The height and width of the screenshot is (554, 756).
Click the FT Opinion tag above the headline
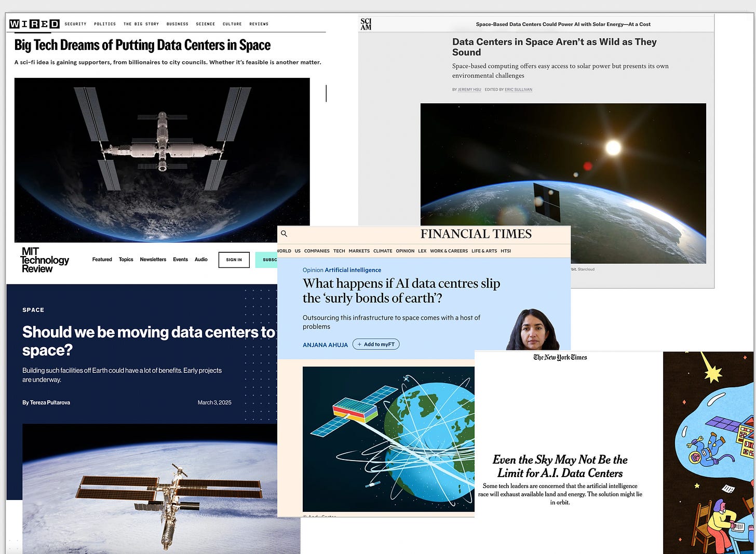313,270
